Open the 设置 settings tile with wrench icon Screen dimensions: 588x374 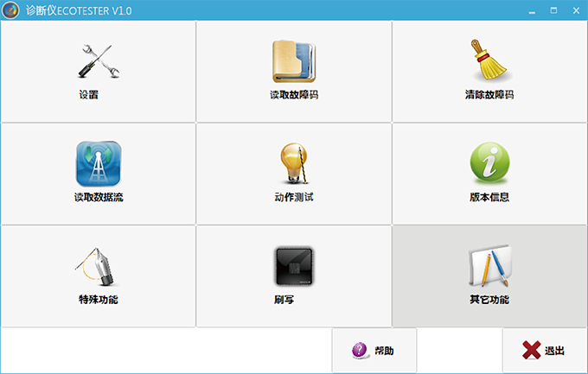99,71
